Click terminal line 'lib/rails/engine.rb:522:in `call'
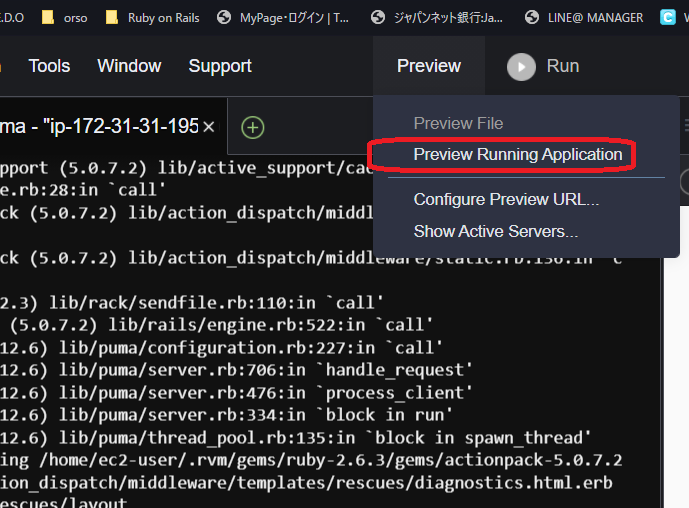Screen dimensions: 689x508 pyautogui.click(x=221, y=325)
